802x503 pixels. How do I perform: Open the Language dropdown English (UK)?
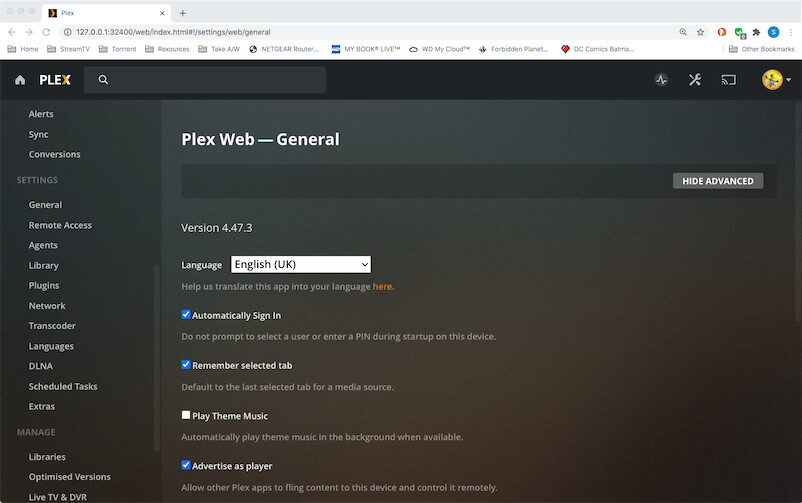click(301, 265)
